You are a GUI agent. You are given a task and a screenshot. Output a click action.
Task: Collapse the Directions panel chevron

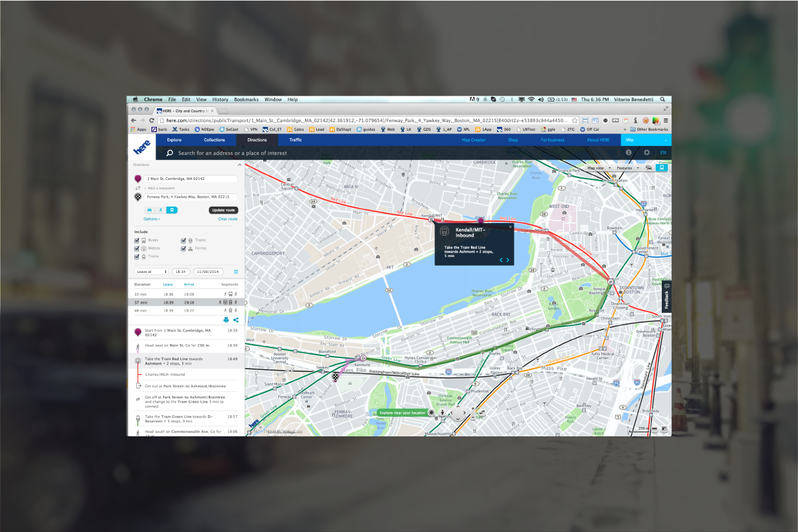[x=240, y=164]
